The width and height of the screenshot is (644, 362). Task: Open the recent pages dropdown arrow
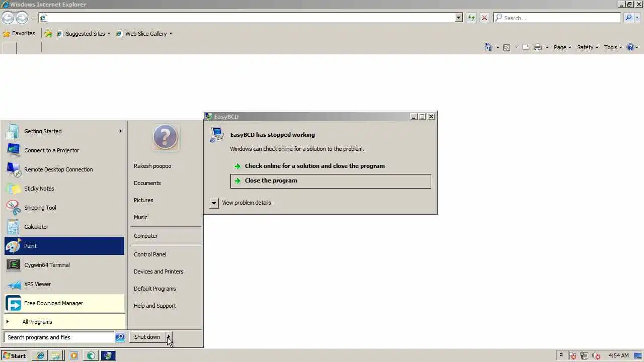33,18
